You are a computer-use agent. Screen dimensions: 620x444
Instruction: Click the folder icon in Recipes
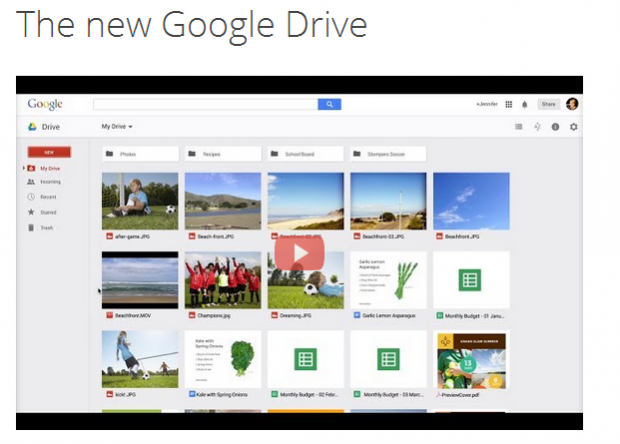coord(192,153)
